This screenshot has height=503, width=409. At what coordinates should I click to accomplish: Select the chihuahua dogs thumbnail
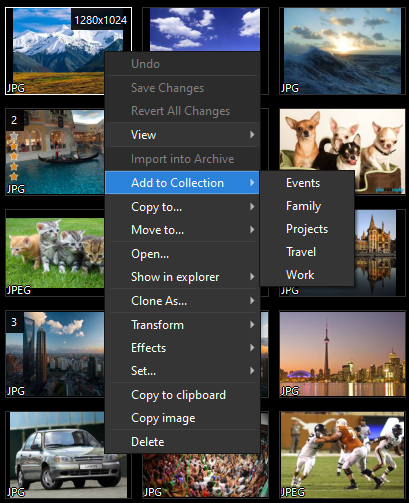[x=342, y=152]
